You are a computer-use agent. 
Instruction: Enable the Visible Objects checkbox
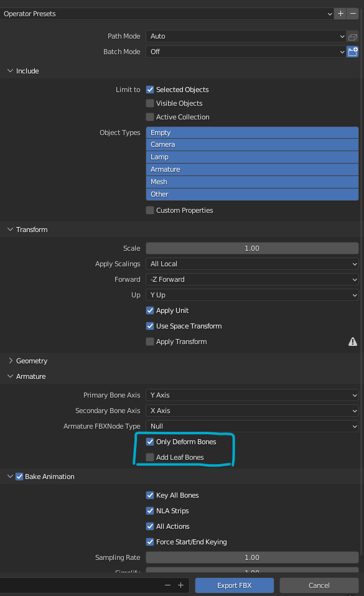click(150, 104)
